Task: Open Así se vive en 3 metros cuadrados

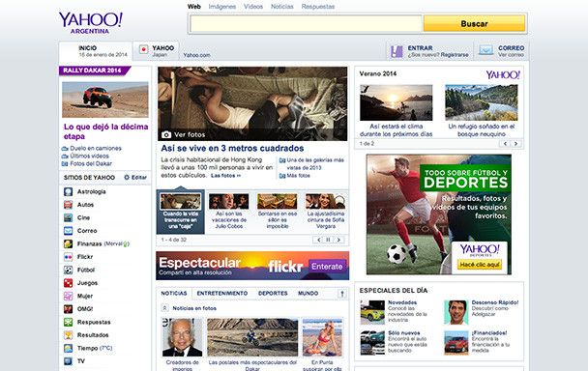Action: click(232, 149)
